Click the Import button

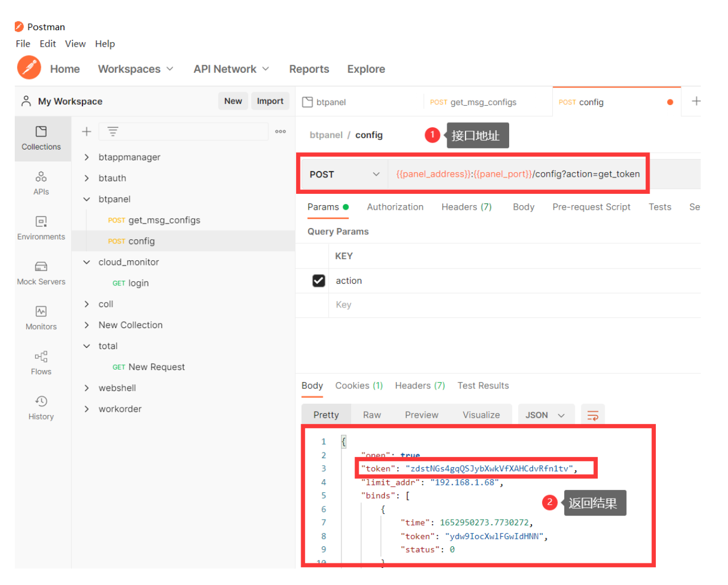pyautogui.click(x=270, y=101)
